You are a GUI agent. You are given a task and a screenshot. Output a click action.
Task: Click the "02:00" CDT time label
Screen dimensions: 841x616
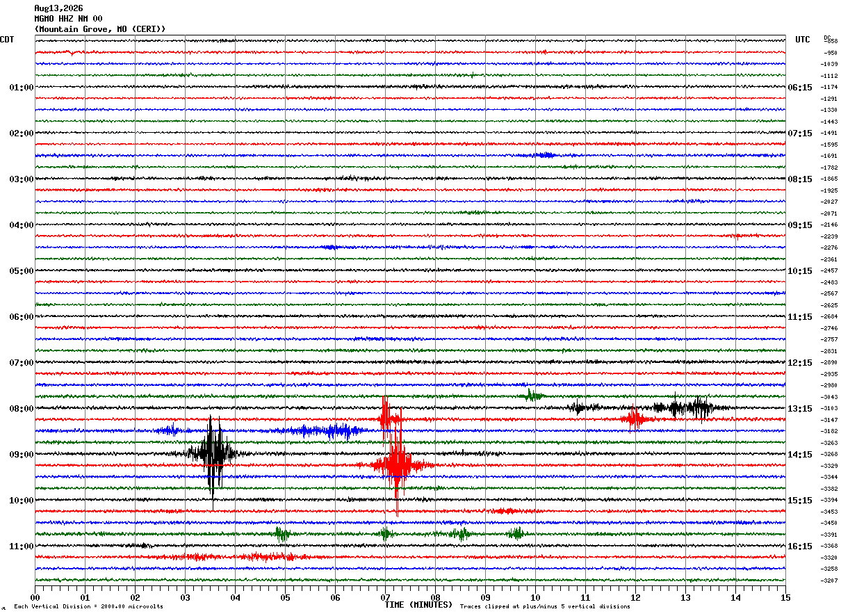click(21, 133)
